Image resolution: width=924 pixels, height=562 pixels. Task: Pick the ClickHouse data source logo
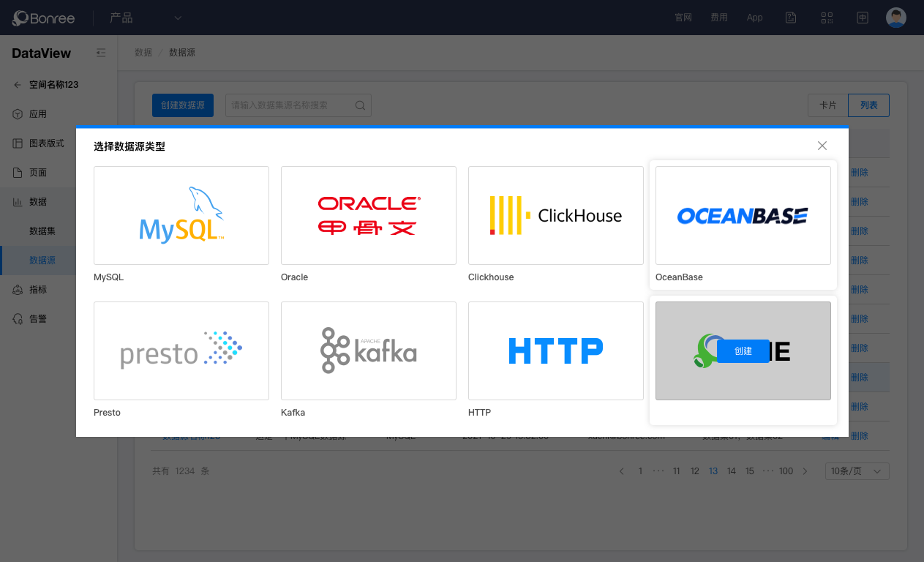tap(555, 215)
